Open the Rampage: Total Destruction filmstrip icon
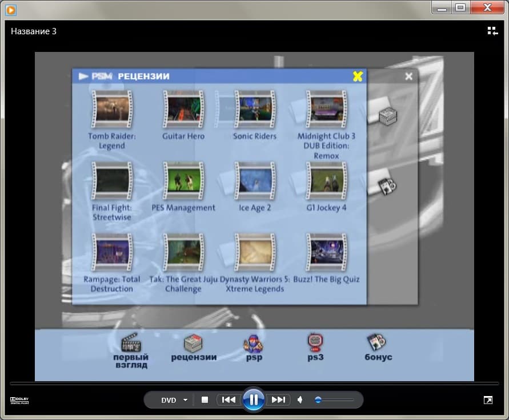Image resolution: width=509 pixels, height=420 pixels. click(x=112, y=252)
